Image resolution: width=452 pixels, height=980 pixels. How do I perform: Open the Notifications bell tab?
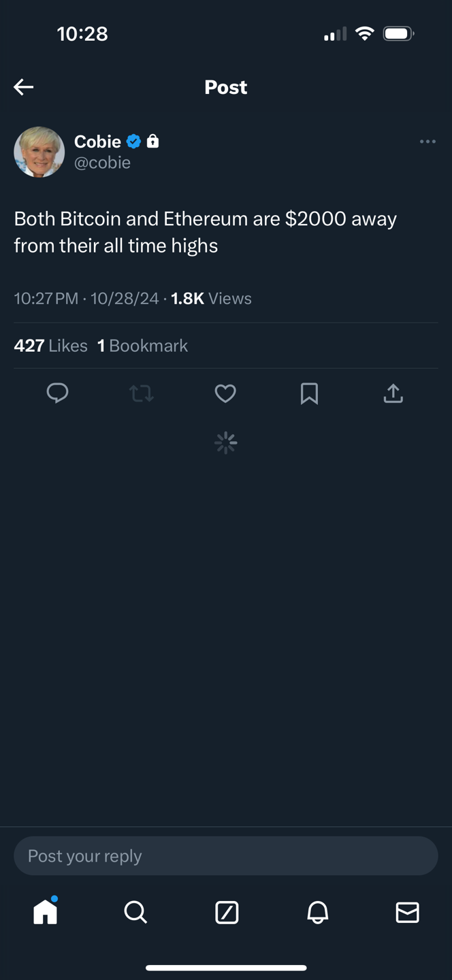click(x=317, y=912)
